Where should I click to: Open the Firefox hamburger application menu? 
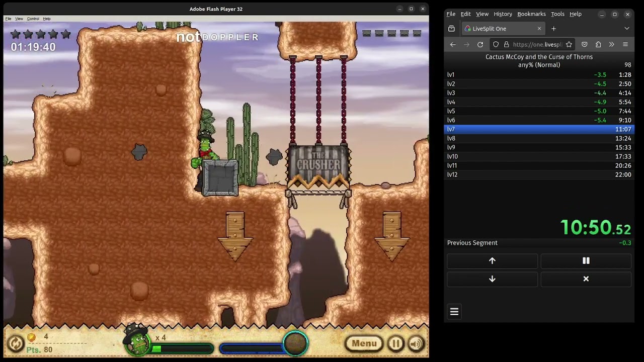pos(625,45)
